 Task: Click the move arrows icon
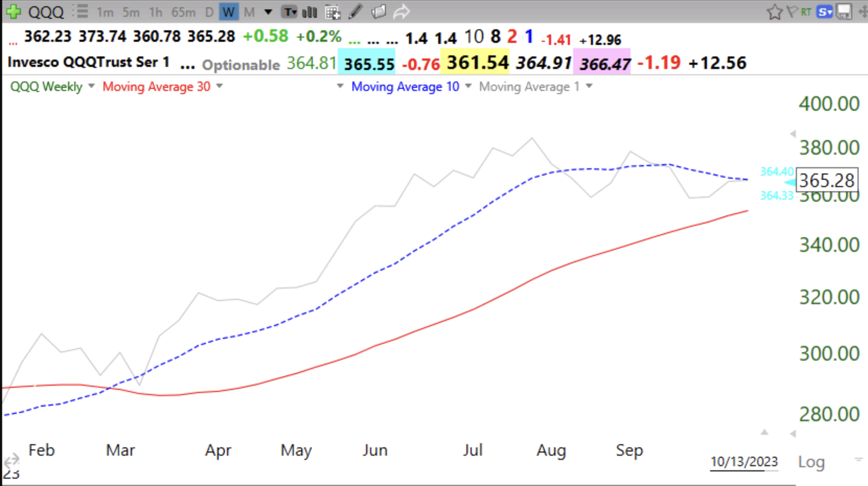863,11
